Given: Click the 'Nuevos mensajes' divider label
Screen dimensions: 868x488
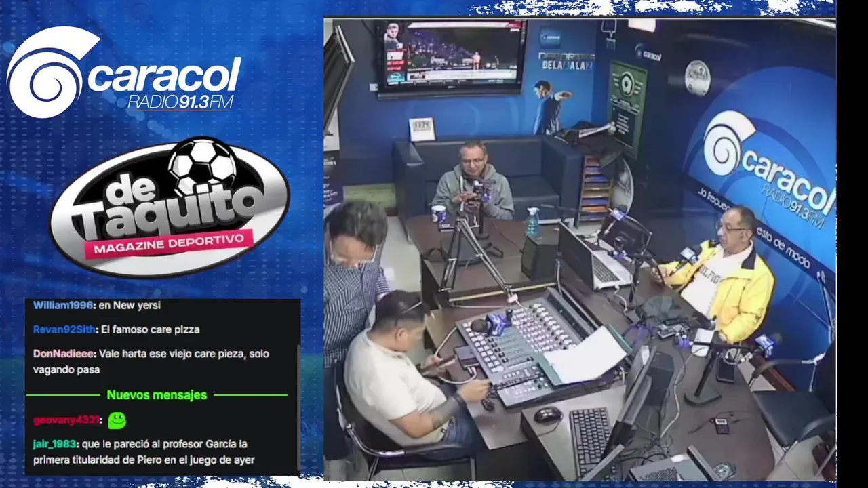Looking at the screenshot, I should (x=157, y=394).
